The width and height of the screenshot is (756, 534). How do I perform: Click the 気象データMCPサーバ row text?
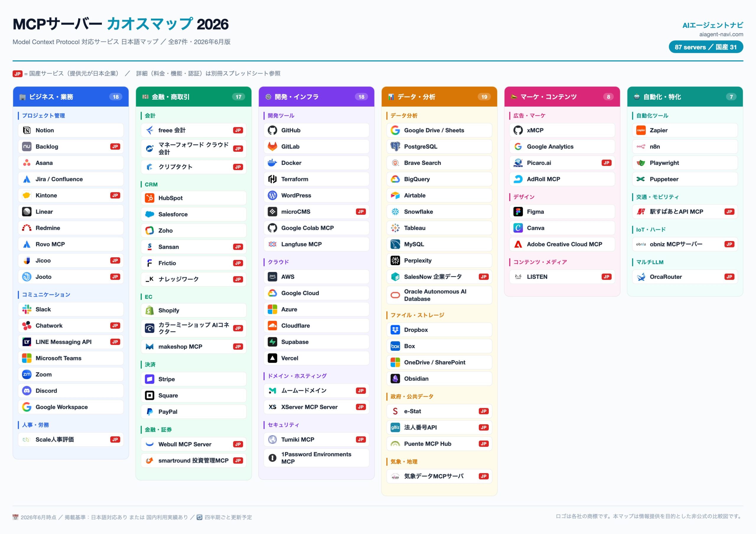tap(434, 476)
